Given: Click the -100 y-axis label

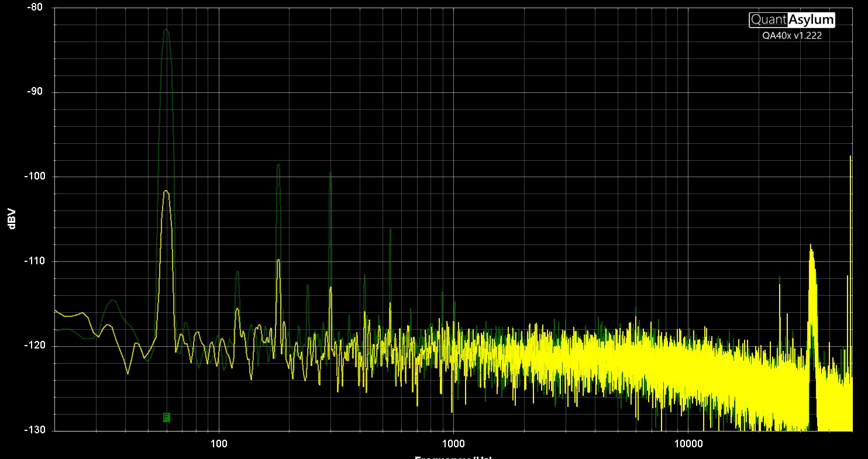Looking at the screenshot, I should (x=33, y=177).
